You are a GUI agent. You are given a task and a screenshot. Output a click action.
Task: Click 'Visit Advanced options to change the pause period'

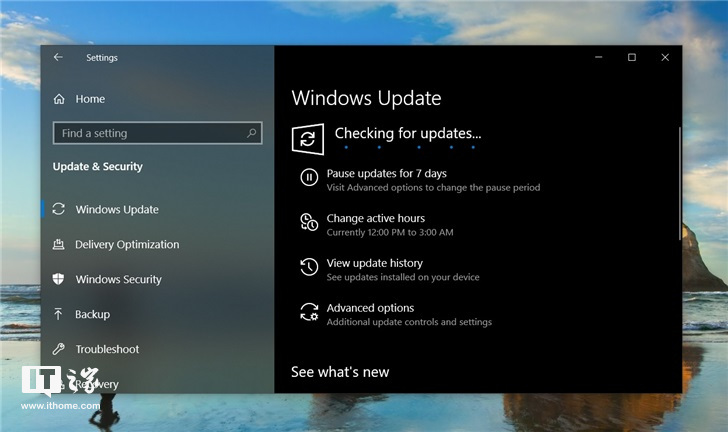pos(433,188)
